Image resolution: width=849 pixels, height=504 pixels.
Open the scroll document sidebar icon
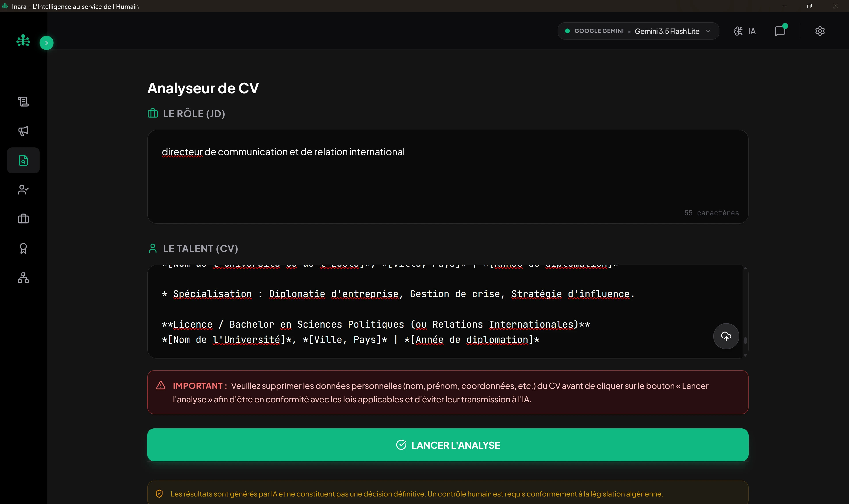click(x=23, y=101)
